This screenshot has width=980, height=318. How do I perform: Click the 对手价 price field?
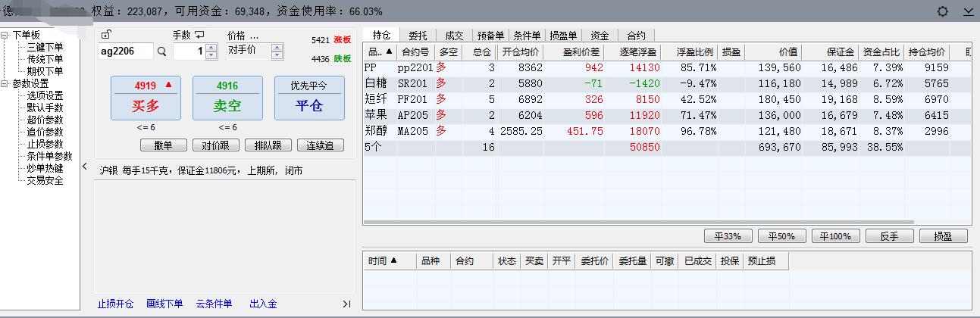(x=249, y=51)
